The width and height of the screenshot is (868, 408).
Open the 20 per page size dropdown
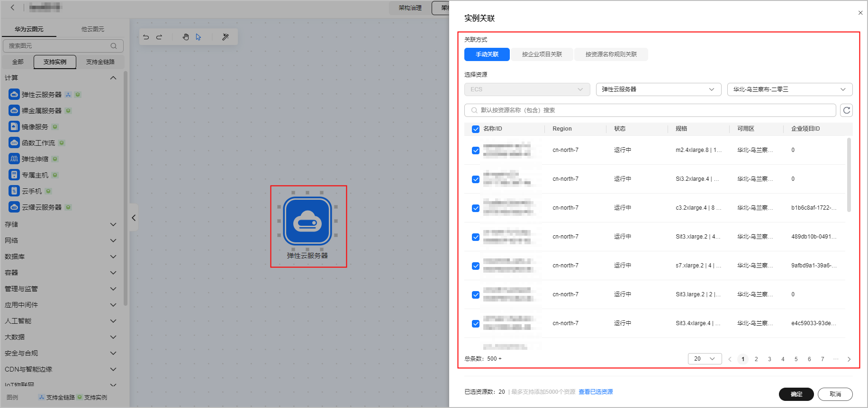tap(705, 359)
